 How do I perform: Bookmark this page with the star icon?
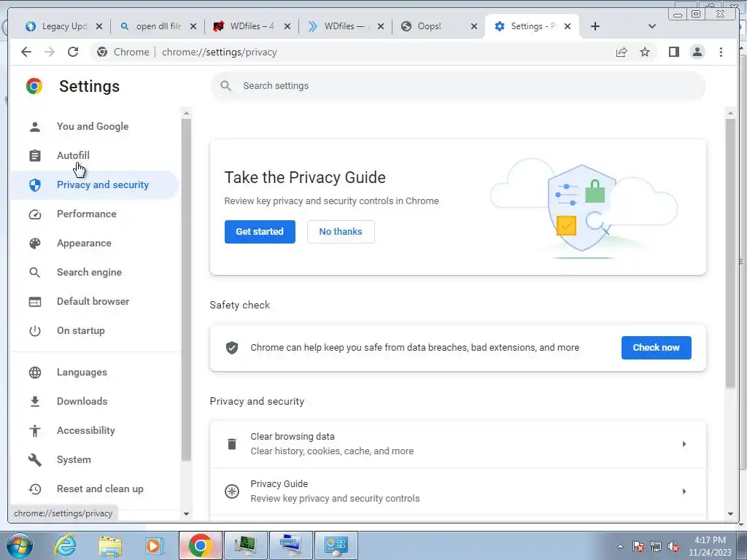click(x=645, y=52)
